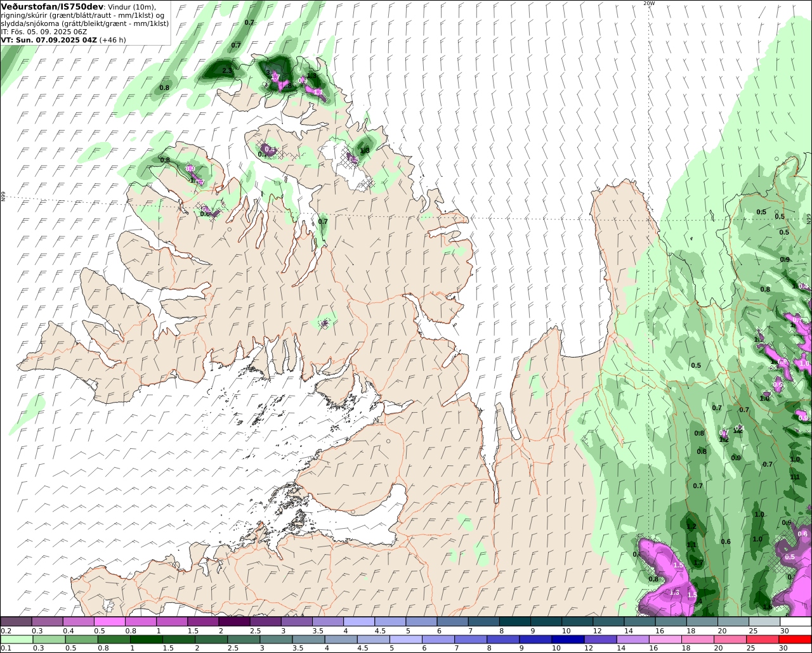Click the 14–16 lilac swatch in bottom legend row
The height and width of the screenshot is (653, 812).
coord(632,640)
